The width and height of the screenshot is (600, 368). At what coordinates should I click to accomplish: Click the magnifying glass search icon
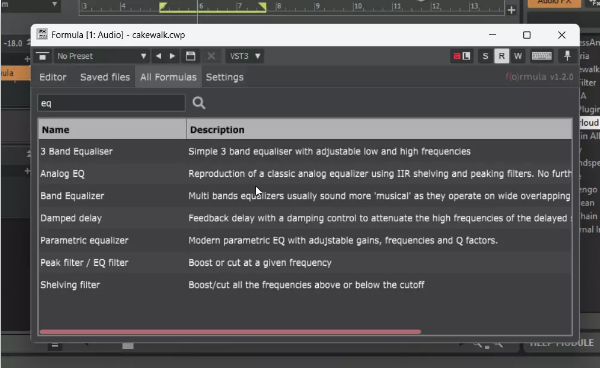pyautogui.click(x=199, y=103)
